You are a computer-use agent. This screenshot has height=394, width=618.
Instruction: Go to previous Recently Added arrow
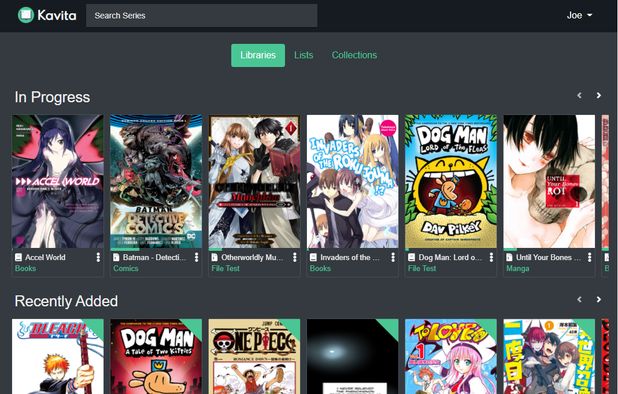pyautogui.click(x=579, y=299)
